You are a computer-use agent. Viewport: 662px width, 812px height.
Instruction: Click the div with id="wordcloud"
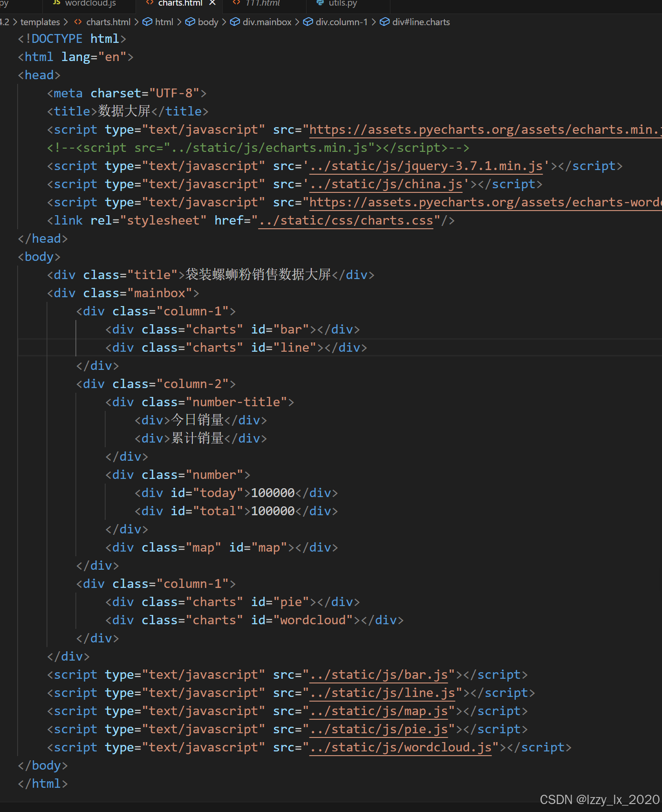[254, 620]
